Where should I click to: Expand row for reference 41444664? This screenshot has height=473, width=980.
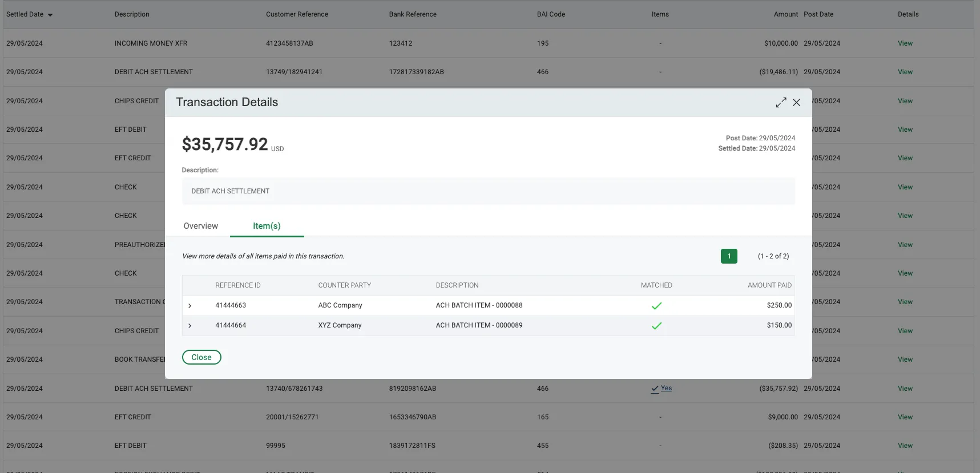[x=190, y=326]
